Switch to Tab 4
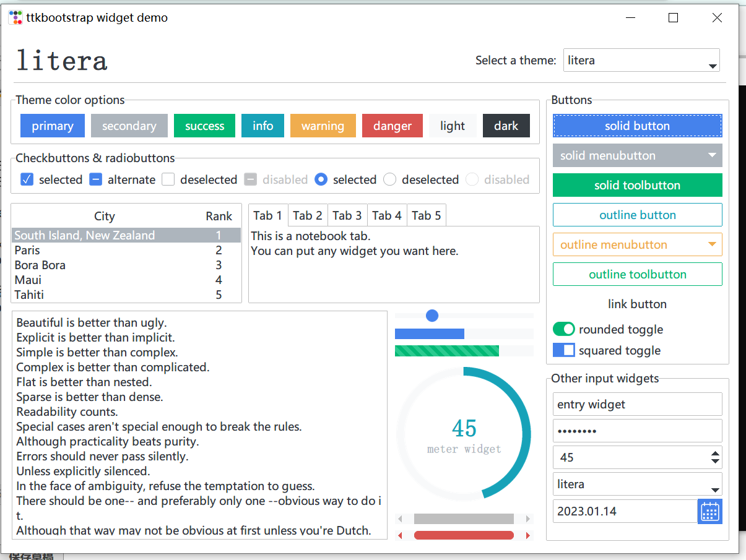The height and width of the screenshot is (560, 746). 387,215
